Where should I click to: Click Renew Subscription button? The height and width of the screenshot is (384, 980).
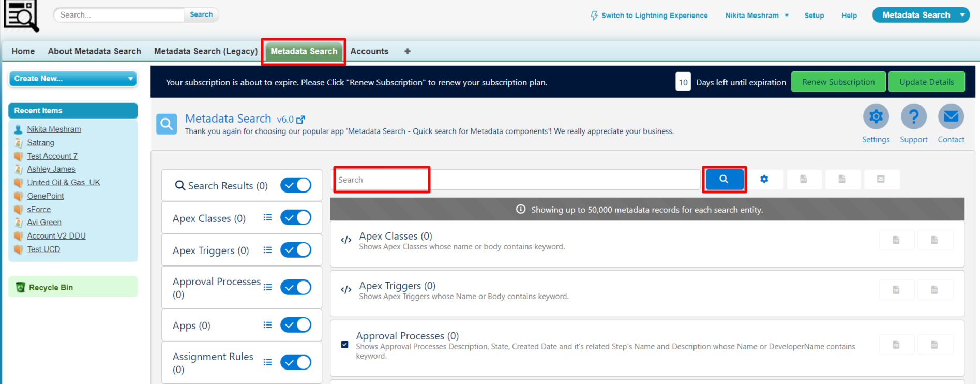coord(838,82)
